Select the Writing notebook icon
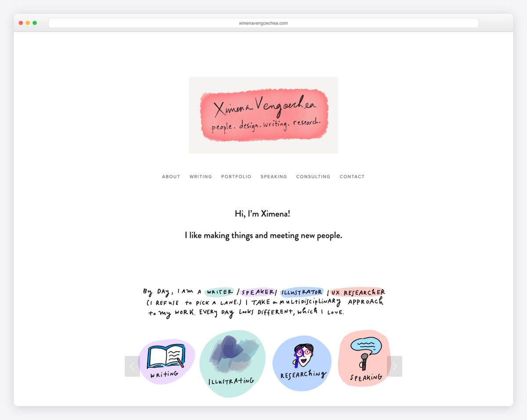Image resolution: width=527 pixels, height=420 pixels. 166,358
